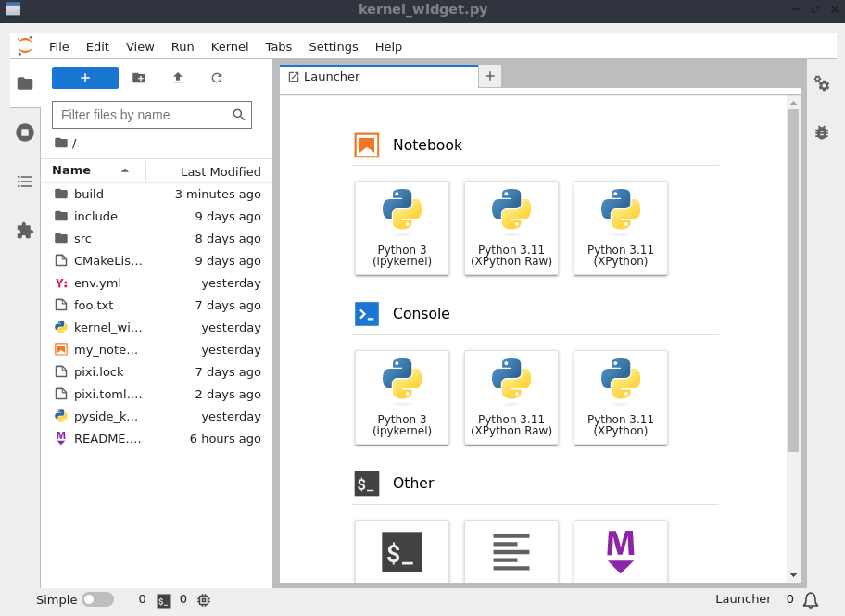Image resolution: width=845 pixels, height=616 pixels.
Task: Sort files by Name column
Action: click(x=93, y=170)
